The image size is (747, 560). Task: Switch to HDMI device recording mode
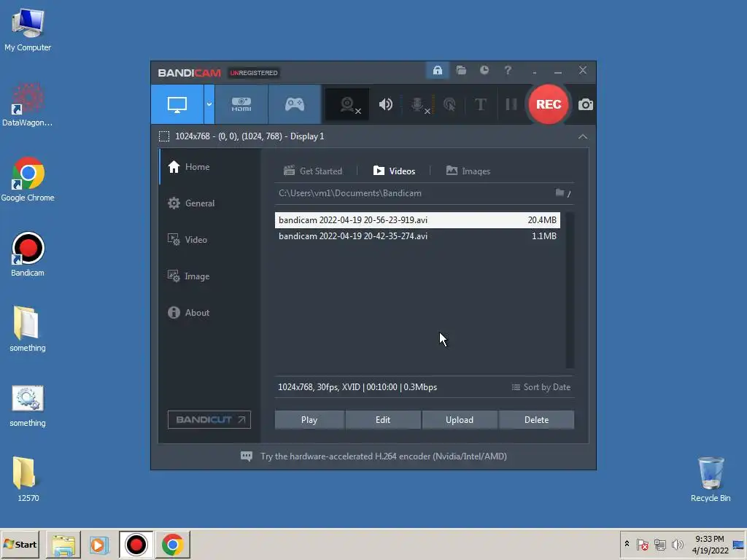coord(241,104)
